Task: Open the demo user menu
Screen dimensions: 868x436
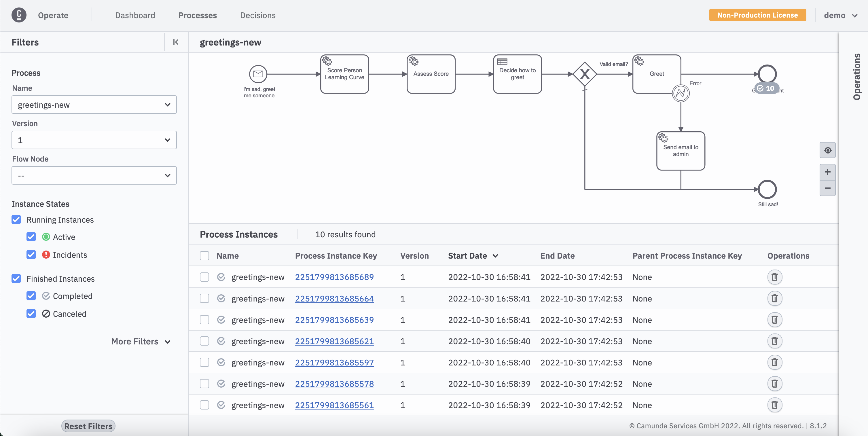Action: (840, 15)
